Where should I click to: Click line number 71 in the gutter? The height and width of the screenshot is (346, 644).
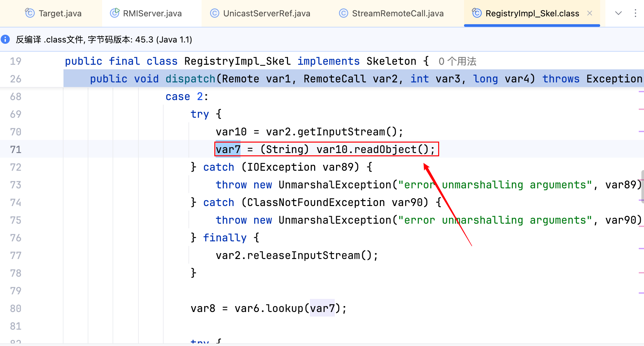(16, 149)
